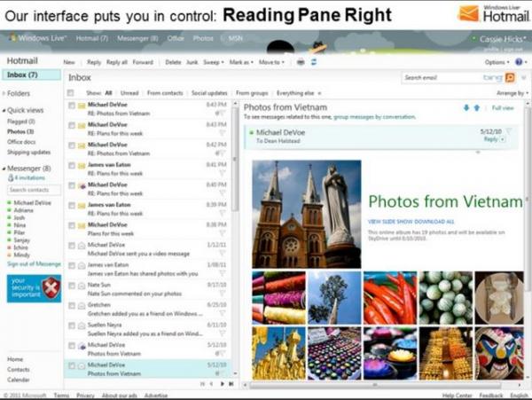Click the Junk button
Image resolution: width=532 pixels, height=400 pixels.
coord(192,62)
